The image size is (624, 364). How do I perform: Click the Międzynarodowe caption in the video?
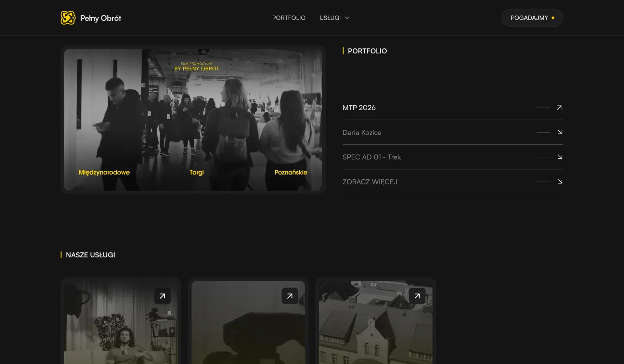click(x=104, y=172)
